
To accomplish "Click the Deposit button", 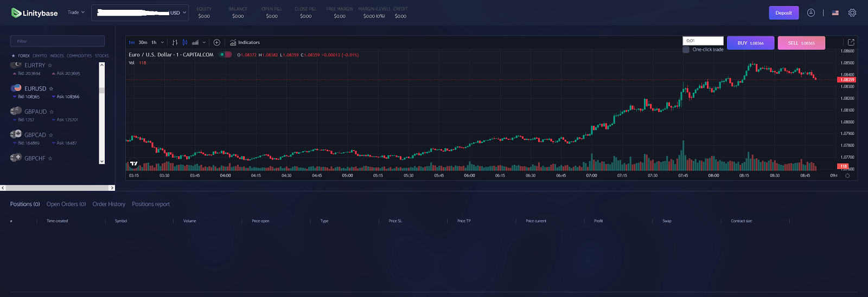I will pyautogui.click(x=783, y=12).
